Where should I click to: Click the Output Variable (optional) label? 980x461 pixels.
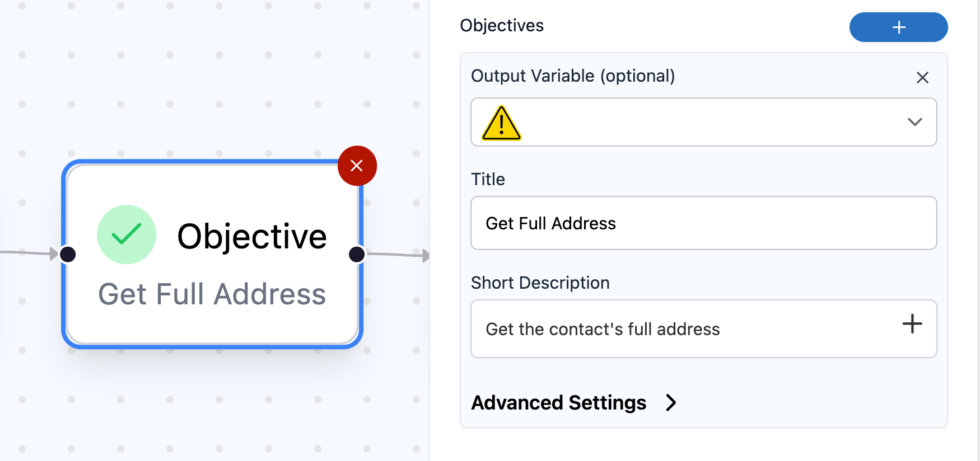click(573, 76)
